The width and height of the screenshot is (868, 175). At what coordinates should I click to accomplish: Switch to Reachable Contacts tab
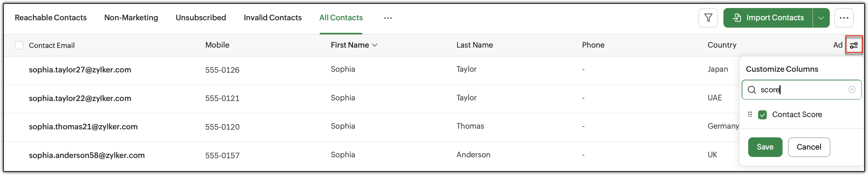pos(50,18)
